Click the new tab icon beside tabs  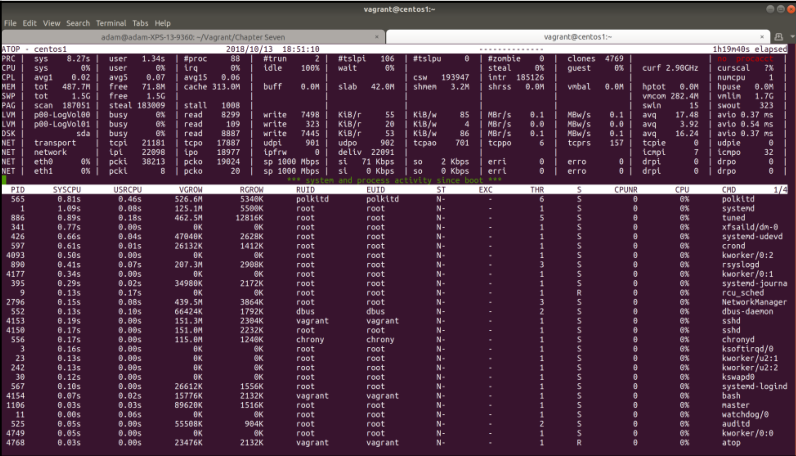[778, 37]
